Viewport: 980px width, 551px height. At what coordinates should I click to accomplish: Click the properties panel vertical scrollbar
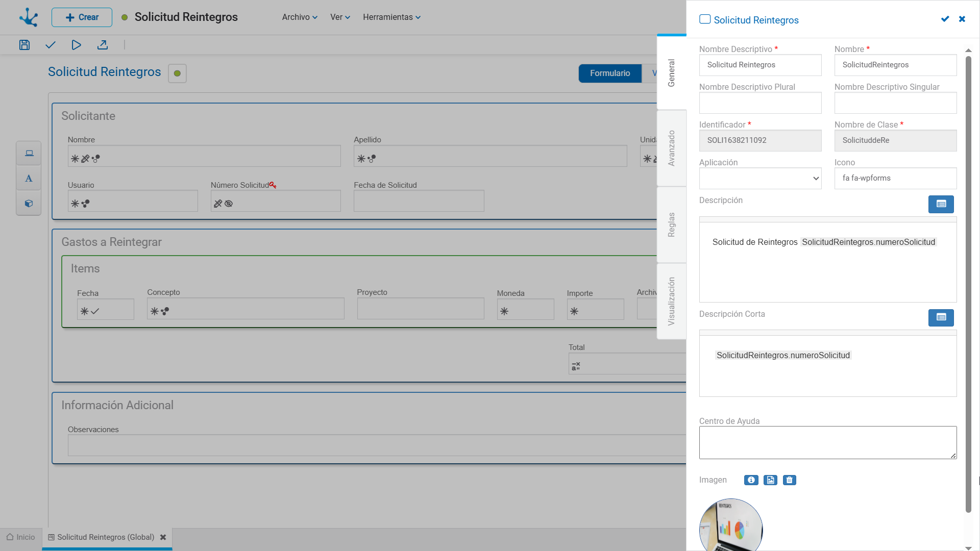point(968,283)
